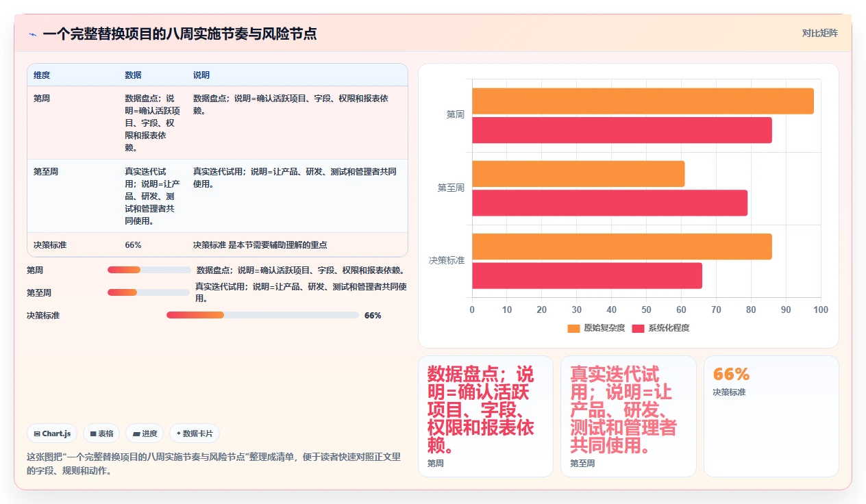Image resolution: width=866 pixels, height=504 pixels.
Task: Click the orange 原始复杂度 bar for 第至周
Action: click(x=578, y=174)
